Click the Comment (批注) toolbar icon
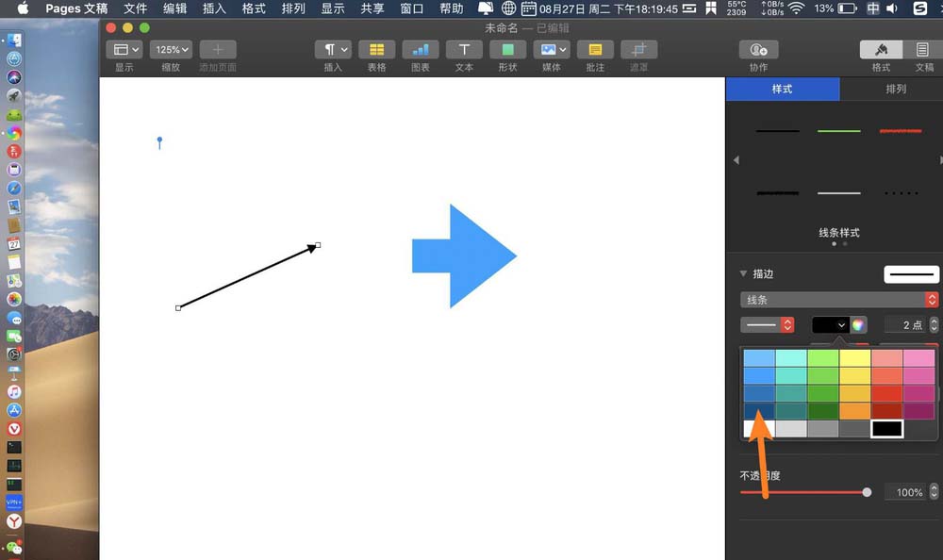The image size is (943, 560). [595, 49]
